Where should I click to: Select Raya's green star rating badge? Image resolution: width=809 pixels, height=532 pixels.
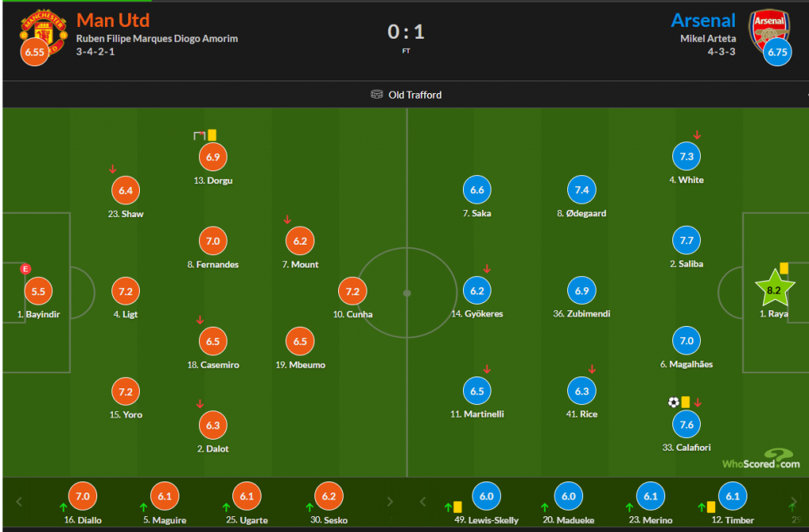click(774, 290)
